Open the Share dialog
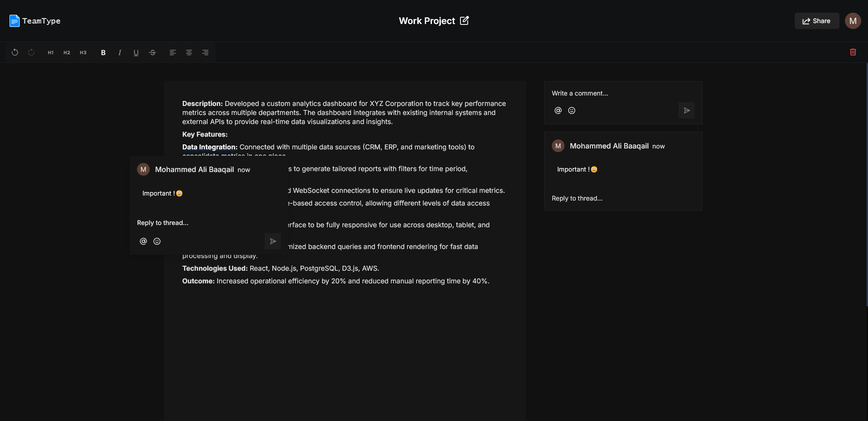 [816, 21]
